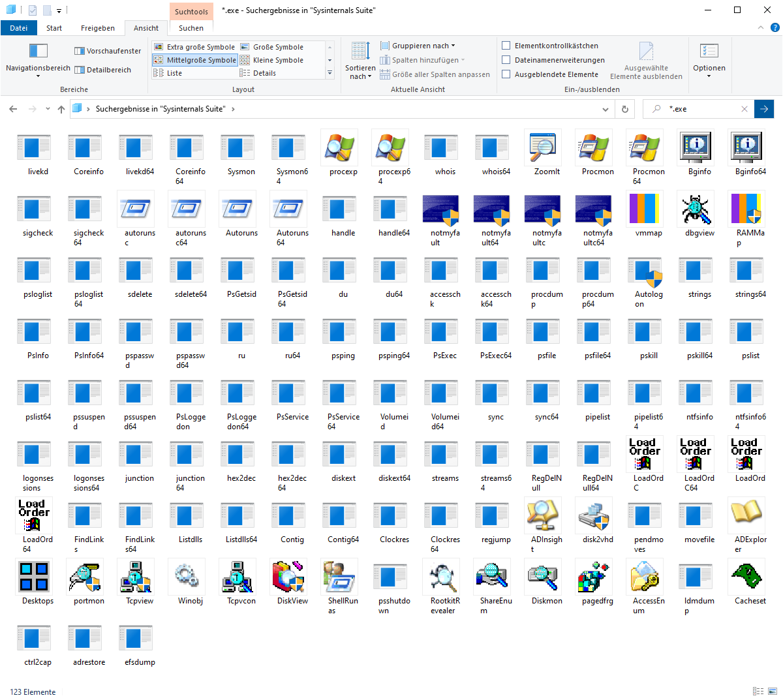Select the Diskmon file icon
This screenshot has height=700, width=783.
(543, 577)
